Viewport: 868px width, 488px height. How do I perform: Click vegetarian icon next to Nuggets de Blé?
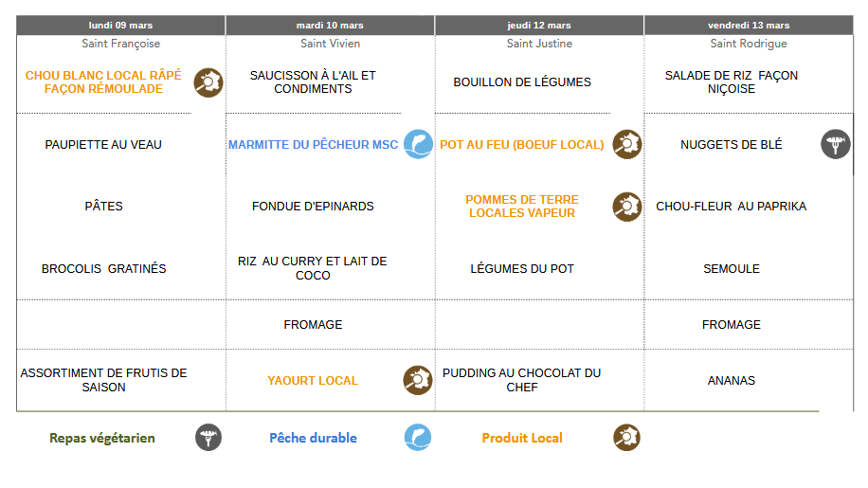(835, 144)
